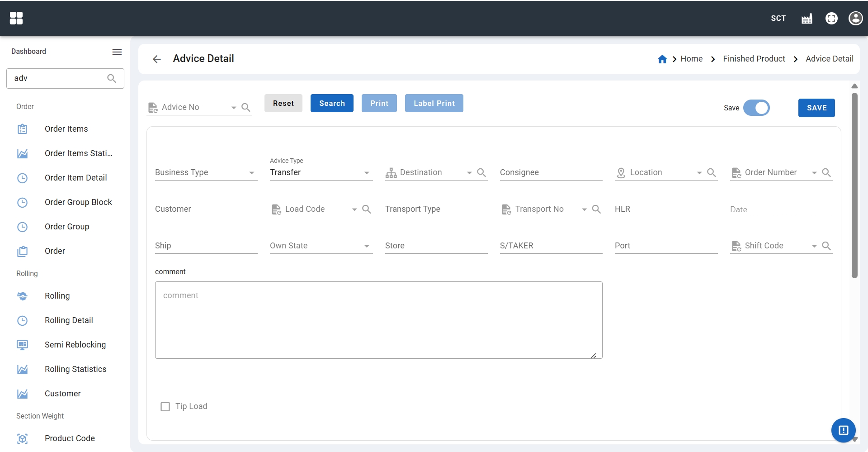Image resolution: width=868 pixels, height=452 pixels.
Task: Click the home icon in breadcrumb
Action: [x=662, y=59]
